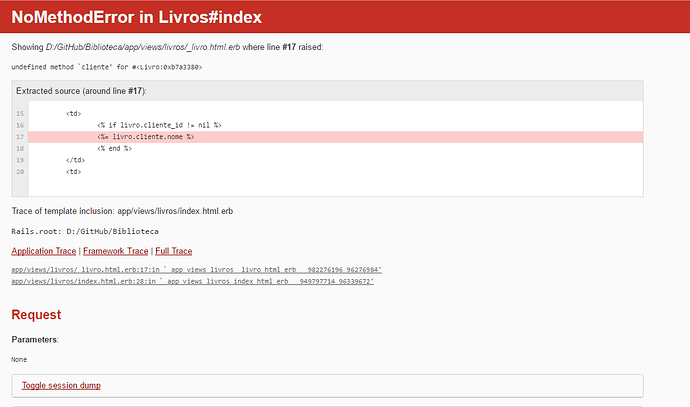Open the Framework Trace link
Viewport: 690px width, 407px height.
(x=115, y=251)
